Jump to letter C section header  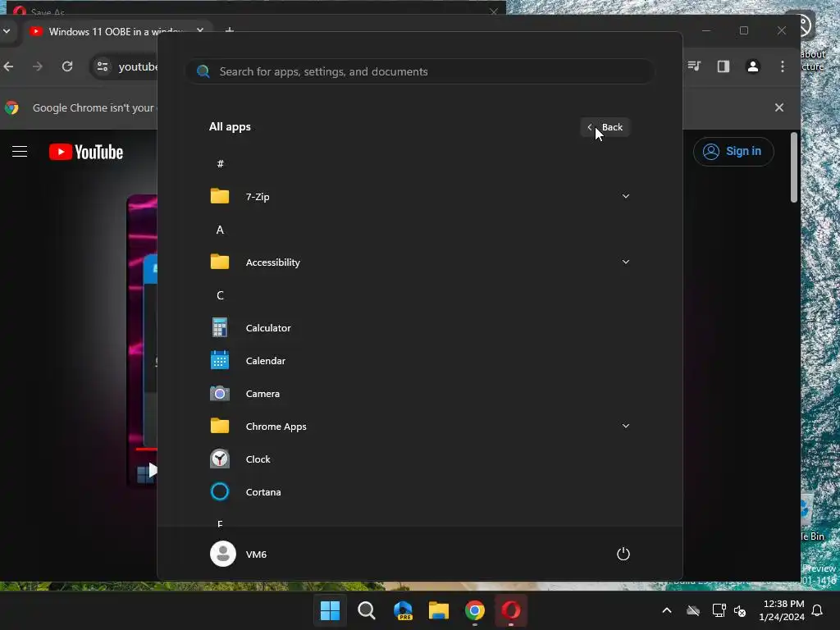tap(220, 295)
